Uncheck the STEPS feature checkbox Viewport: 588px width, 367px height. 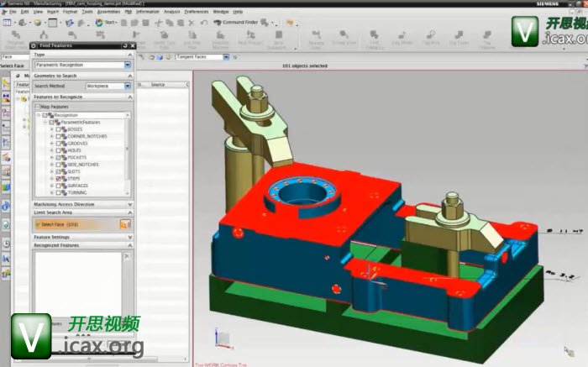(59, 179)
